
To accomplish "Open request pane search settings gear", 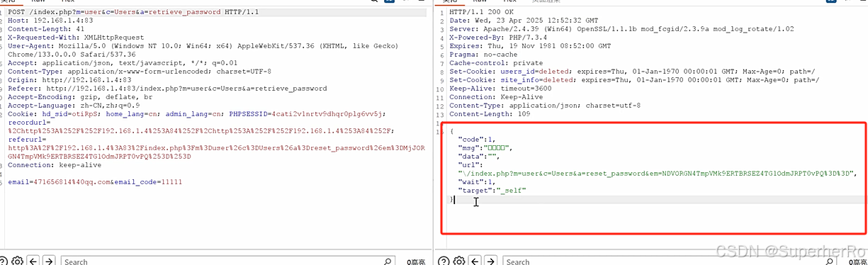I will (x=18, y=261).
